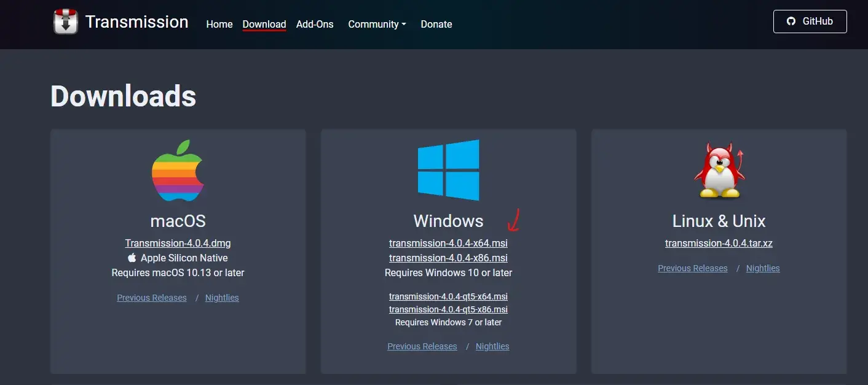Expand the Community dropdown menu
The height and width of the screenshot is (385, 868).
tap(377, 25)
